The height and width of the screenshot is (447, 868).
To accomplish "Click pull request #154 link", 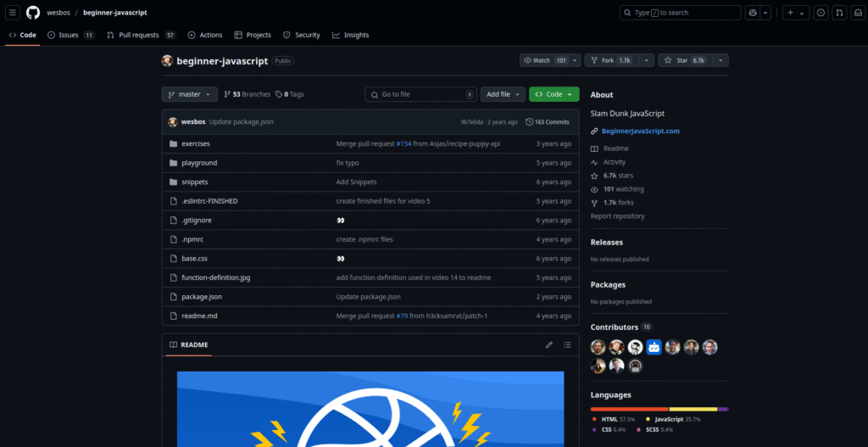I will click(403, 143).
